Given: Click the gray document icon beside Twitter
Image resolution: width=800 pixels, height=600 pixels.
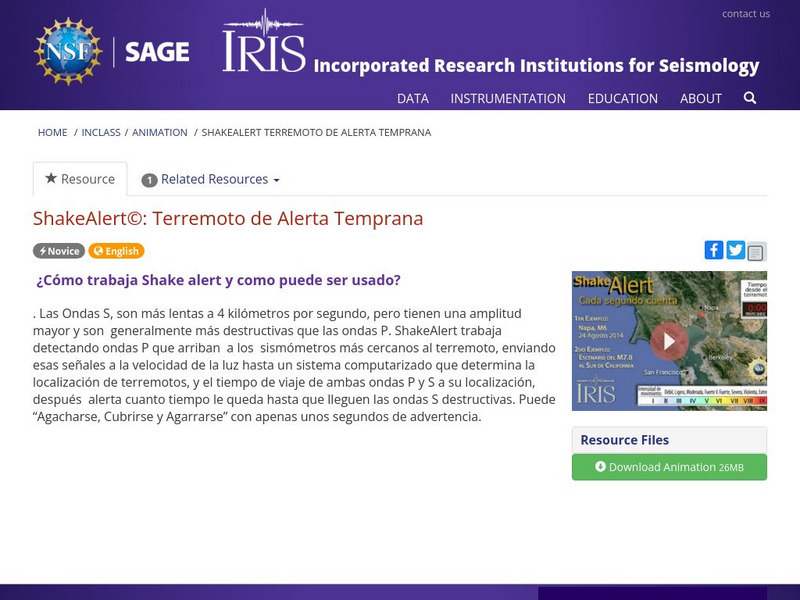Looking at the screenshot, I should tap(756, 252).
